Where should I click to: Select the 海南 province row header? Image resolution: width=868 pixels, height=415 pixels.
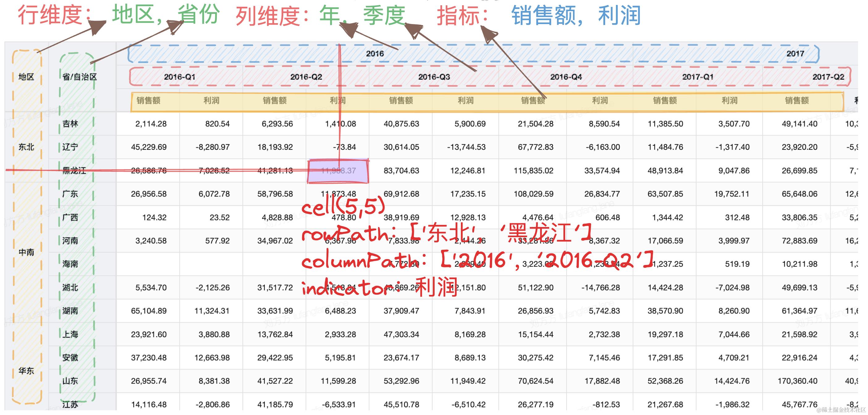70,264
